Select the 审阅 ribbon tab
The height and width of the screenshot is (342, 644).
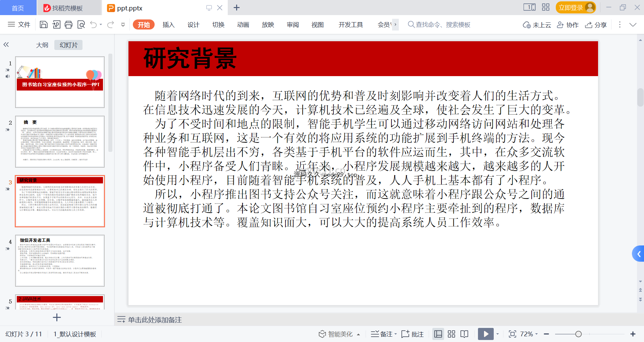click(292, 24)
